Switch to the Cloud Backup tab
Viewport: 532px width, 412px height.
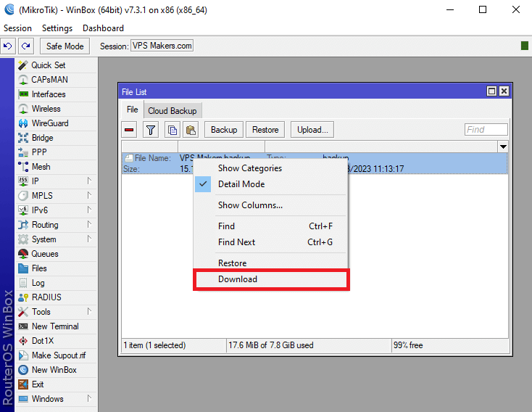[x=173, y=111]
